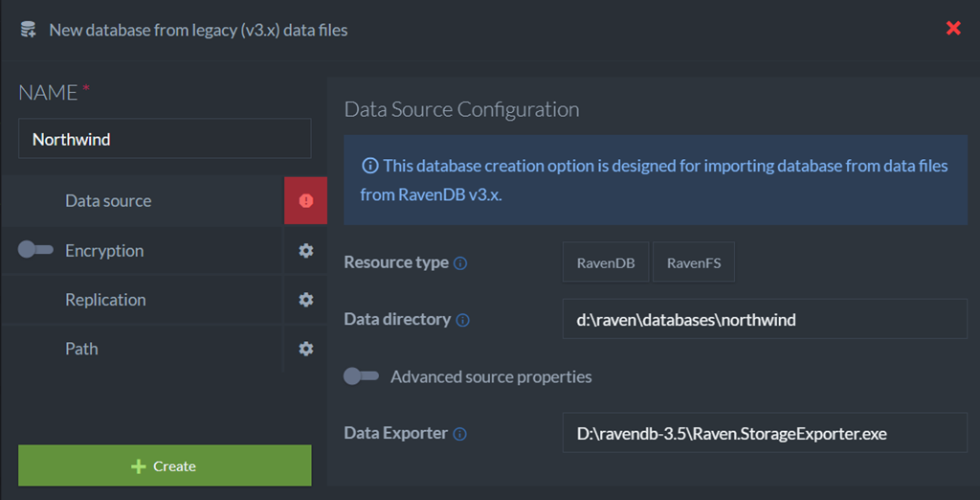Click the database icon in dialog title

(x=28, y=30)
